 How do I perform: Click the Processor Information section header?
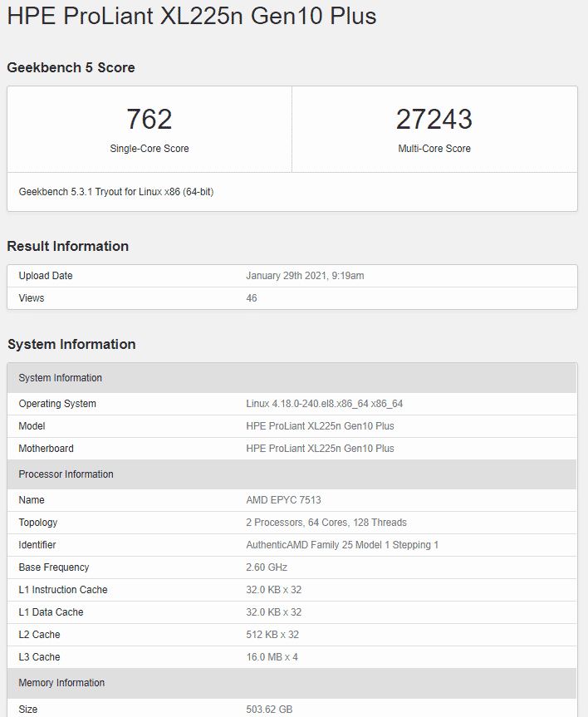[292, 474]
